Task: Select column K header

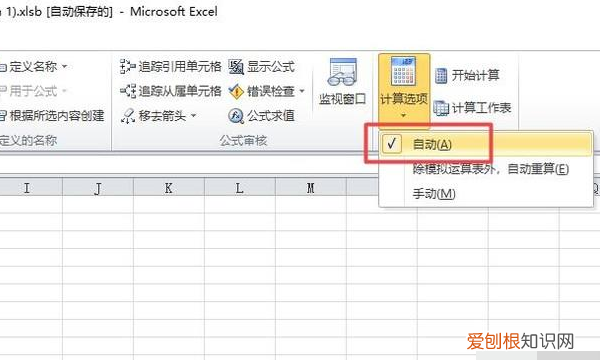Action: (x=169, y=188)
